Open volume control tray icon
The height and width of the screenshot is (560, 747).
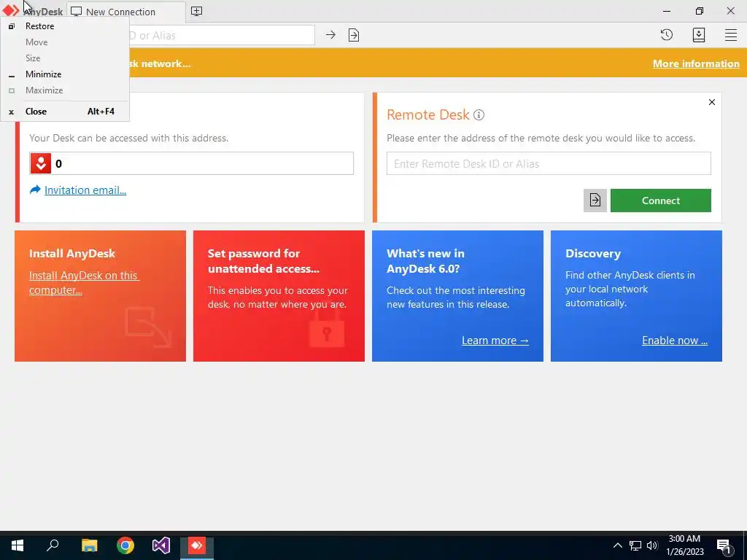click(x=652, y=545)
